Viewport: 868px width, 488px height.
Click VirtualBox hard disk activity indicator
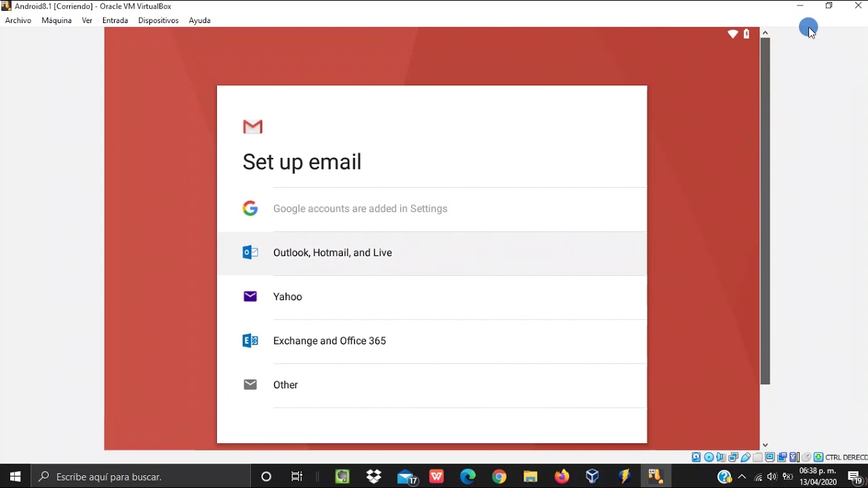point(696,457)
